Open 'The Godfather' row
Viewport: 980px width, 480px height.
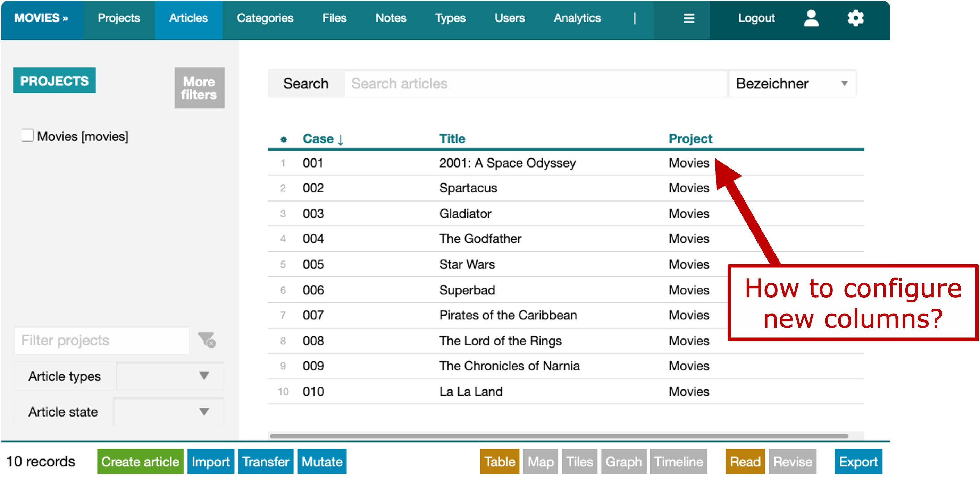point(566,238)
